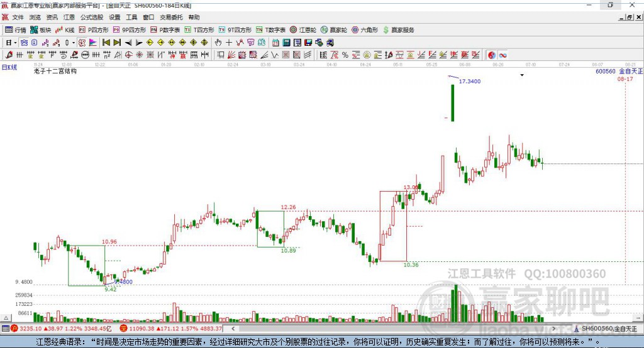Open the P四方形 square tool
This screenshot has height=348, width=644.
tap(94, 30)
